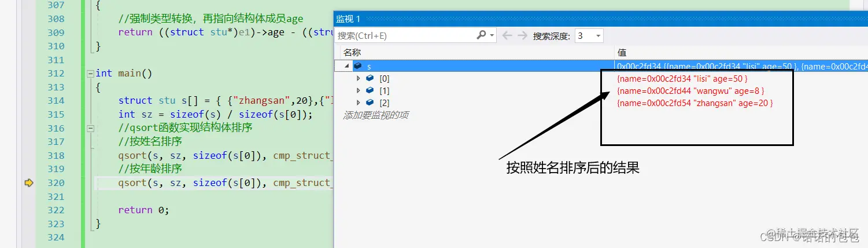Click the comment //强制类型转换 at line 308

[210, 19]
